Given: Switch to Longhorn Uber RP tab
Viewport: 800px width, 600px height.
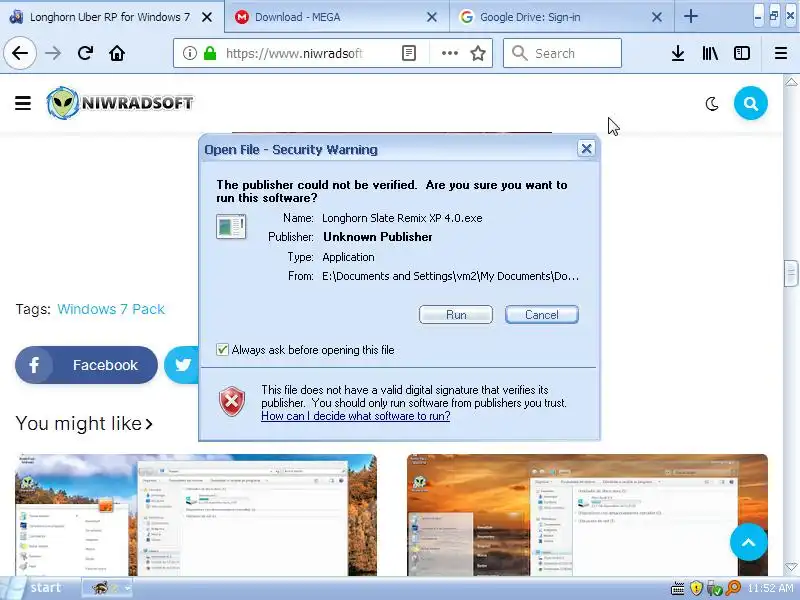Looking at the screenshot, I should pyautogui.click(x=110, y=17).
